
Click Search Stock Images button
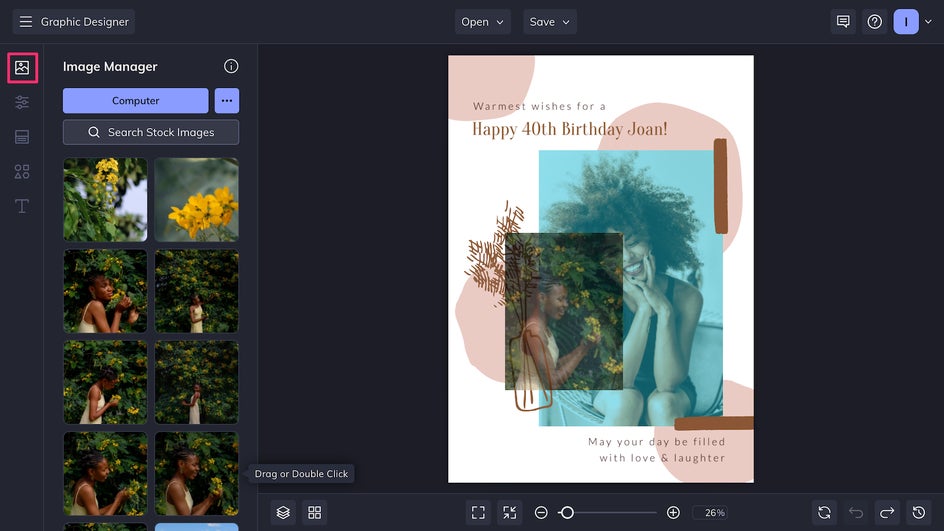(x=151, y=132)
